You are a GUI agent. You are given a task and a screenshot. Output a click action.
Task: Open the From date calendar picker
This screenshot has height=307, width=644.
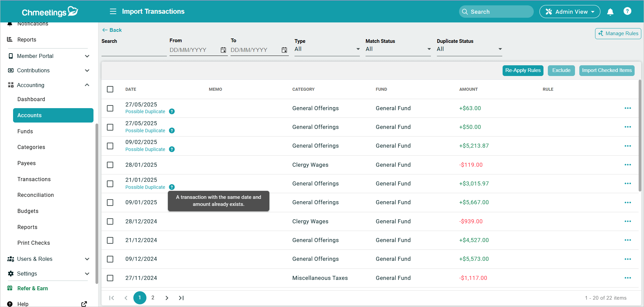coord(223,50)
